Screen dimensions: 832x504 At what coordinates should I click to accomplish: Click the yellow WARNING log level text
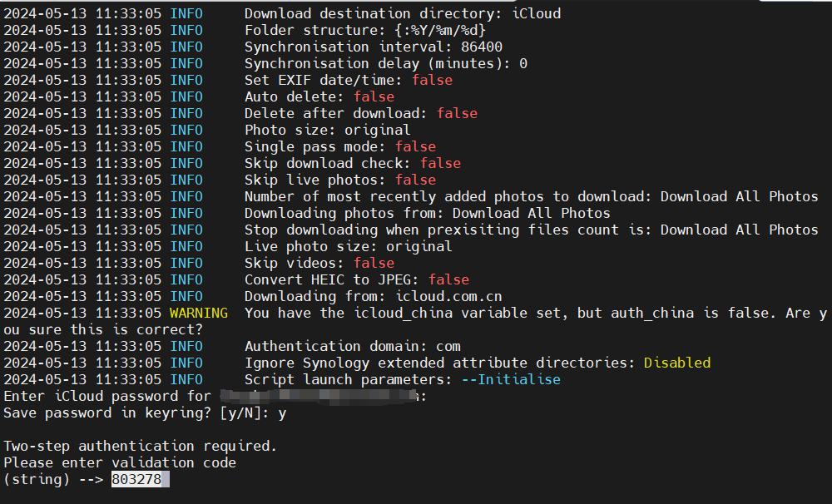point(198,313)
